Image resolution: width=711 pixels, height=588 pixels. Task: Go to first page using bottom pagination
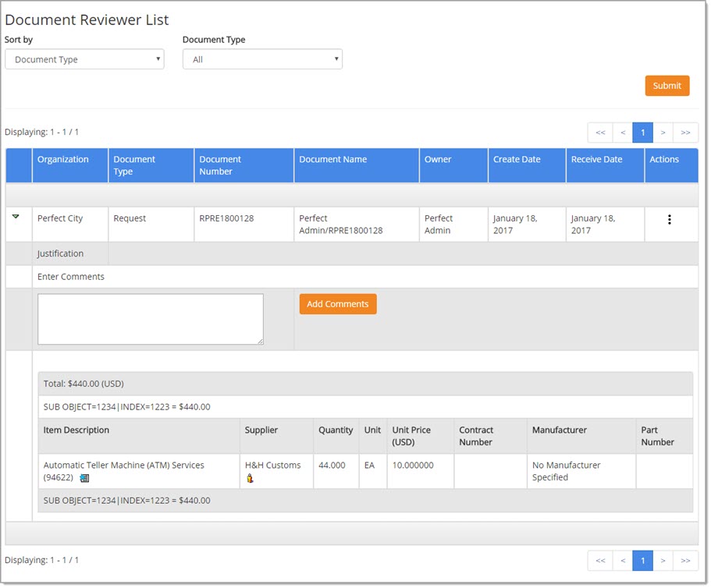click(600, 560)
